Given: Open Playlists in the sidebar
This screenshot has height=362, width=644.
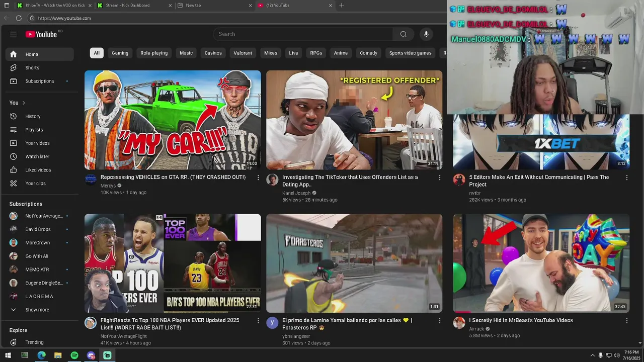Looking at the screenshot, I should (x=40, y=130).
